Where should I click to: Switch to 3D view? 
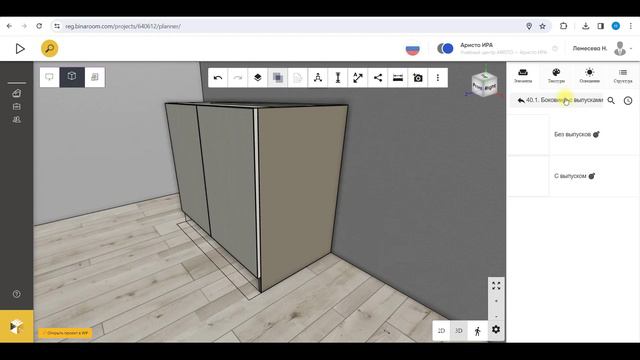(459, 331)
